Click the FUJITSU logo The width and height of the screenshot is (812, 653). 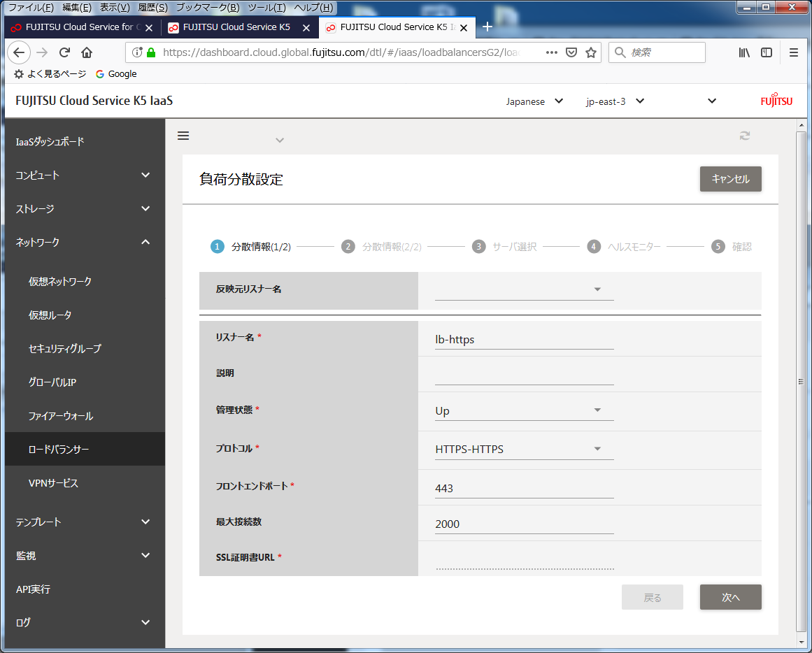[776, 100]
